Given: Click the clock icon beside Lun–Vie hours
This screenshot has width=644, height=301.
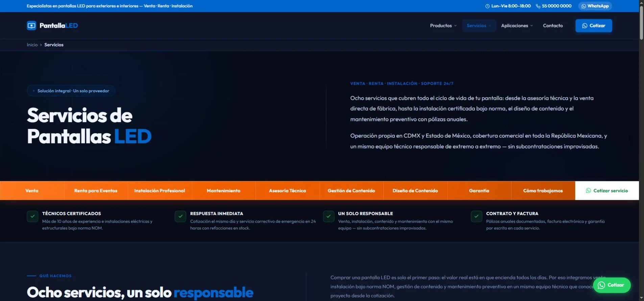Looking at the screenshot, I should pyautogui.click(x=487, y=6).
